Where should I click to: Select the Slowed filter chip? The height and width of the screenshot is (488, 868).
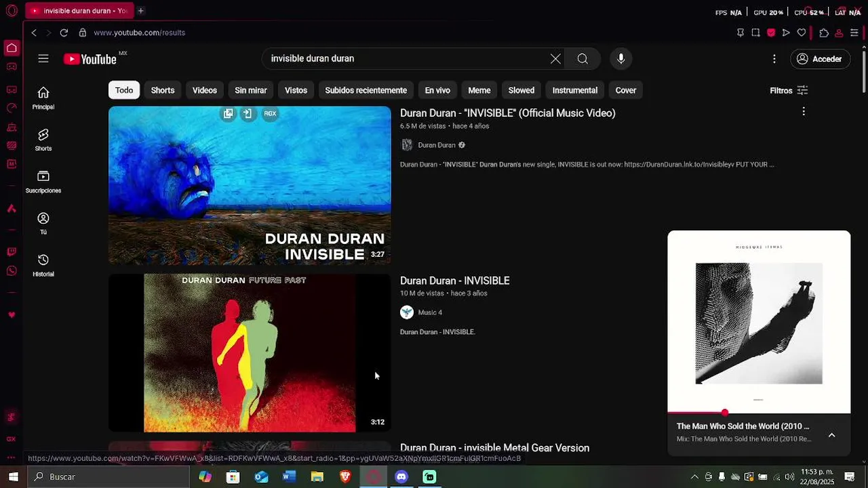(521, 90)
